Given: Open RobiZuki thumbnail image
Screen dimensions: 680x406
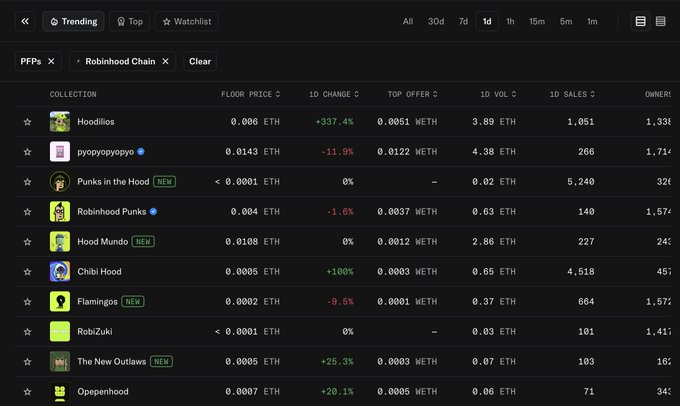Looking at the screenshot, I should (60, 331).
